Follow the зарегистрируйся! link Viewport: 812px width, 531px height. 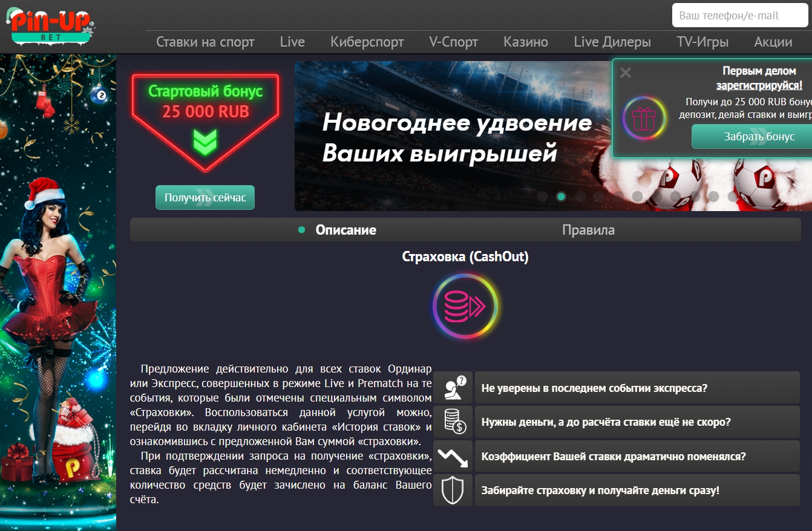759,85
